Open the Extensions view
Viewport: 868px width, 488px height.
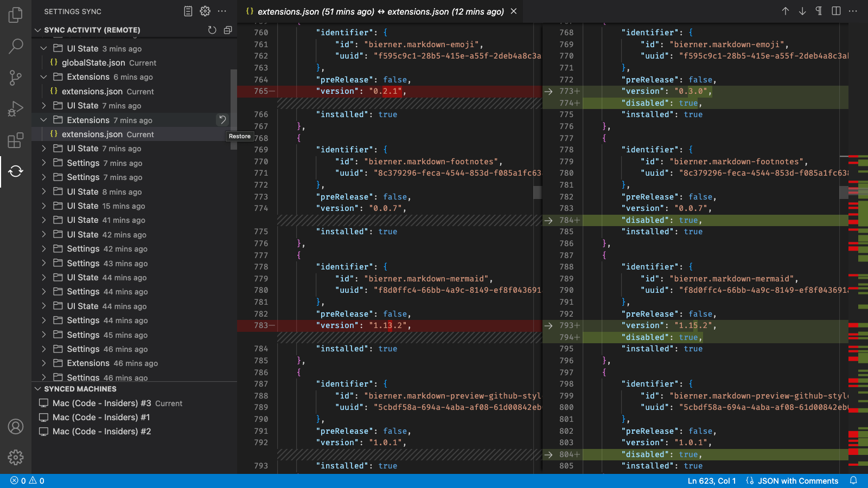tap(16, 140)
